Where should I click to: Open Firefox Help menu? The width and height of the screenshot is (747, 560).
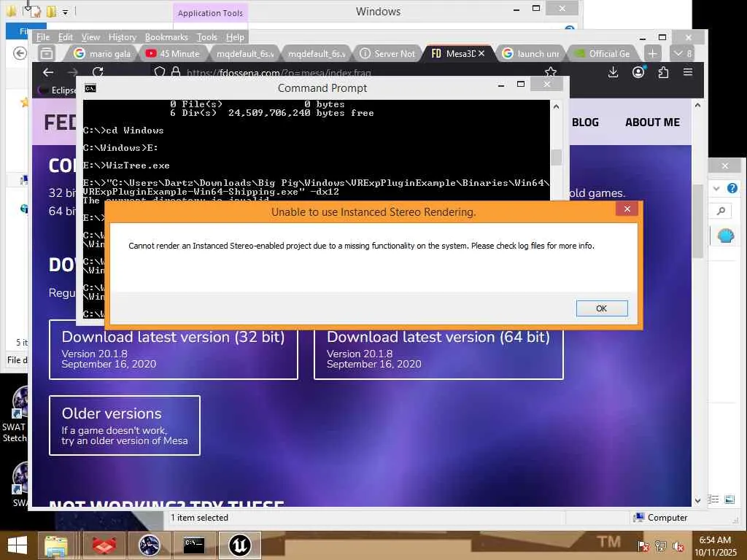click(235, 37)
